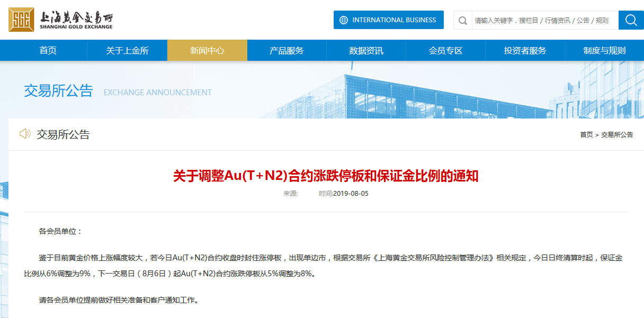The height and width of the screenshot is (318, 644).
Task: Click the 来源 label
Action: (291, 194)
